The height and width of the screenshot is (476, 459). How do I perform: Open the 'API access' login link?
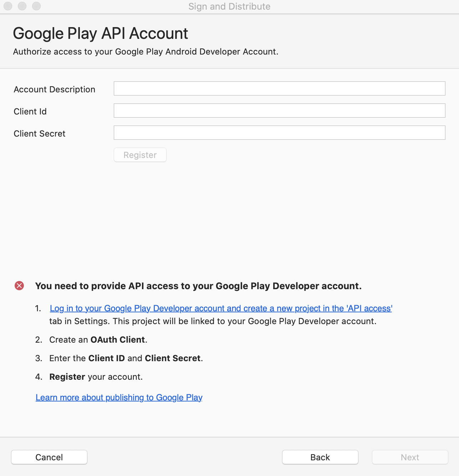click(x=221, y=308)
